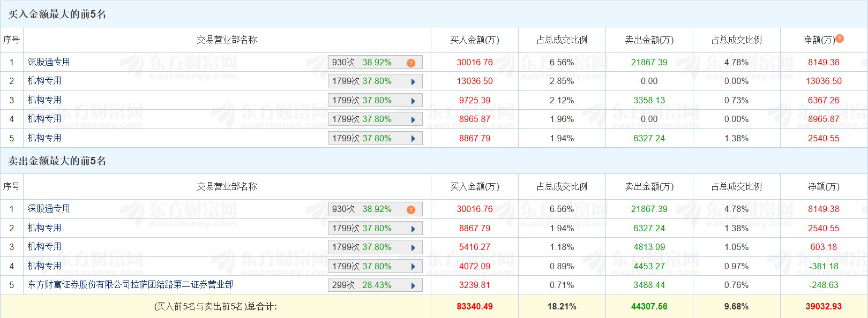Click the blue arrow in the buy-table row with 8965.87

(x=413, y=120)
